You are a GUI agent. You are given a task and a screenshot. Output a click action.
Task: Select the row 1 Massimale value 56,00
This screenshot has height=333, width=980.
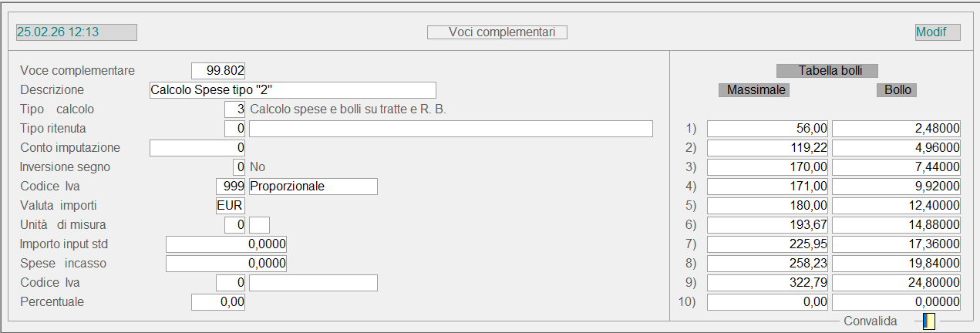coord(768,129)
